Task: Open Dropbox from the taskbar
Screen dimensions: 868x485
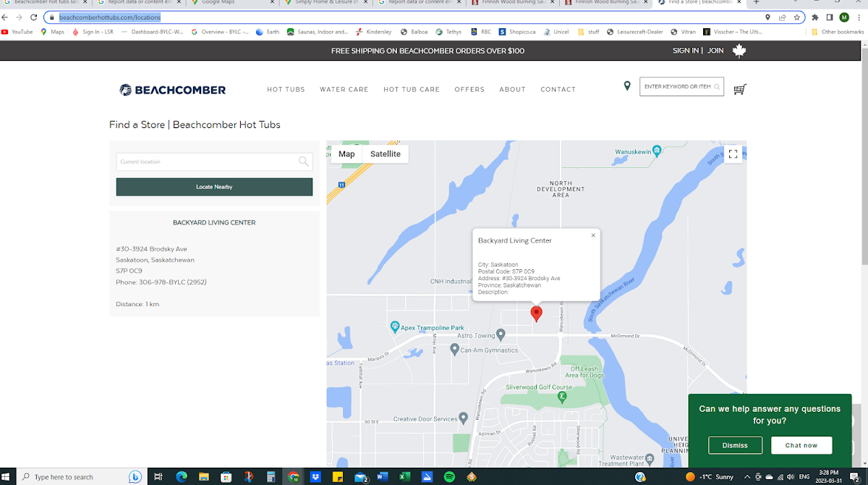Action: click(x=315, y=477)
